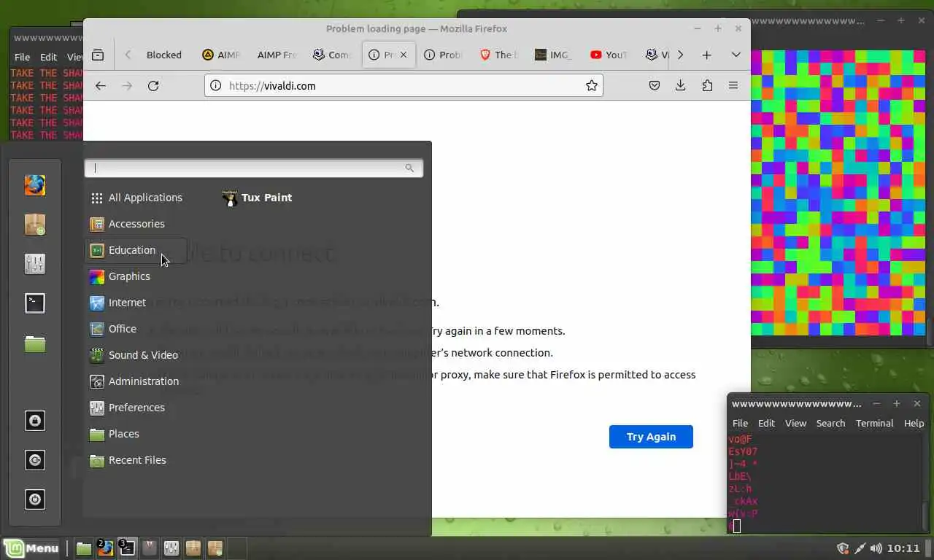Image resolution: width=934 pixels, height=560 pixels.
Task: Open Edit menu in the background terminal window
Action: [x=48, y=57]
